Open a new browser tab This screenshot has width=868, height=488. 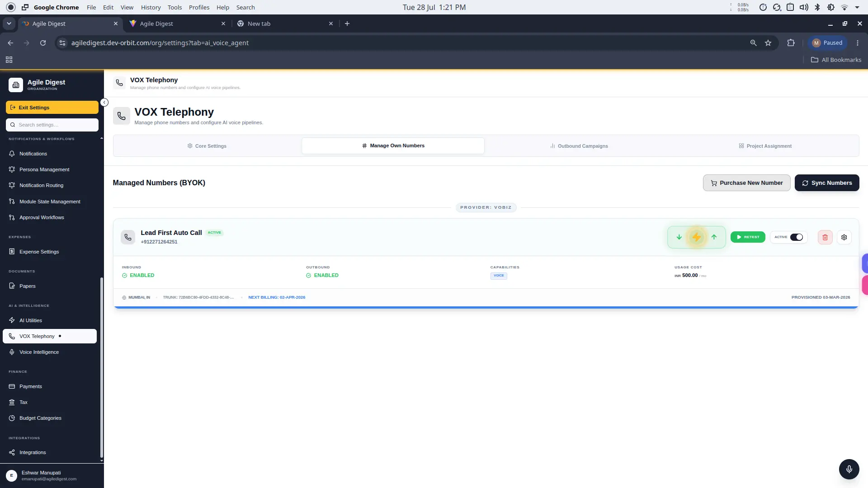click(x=347, y=23)
